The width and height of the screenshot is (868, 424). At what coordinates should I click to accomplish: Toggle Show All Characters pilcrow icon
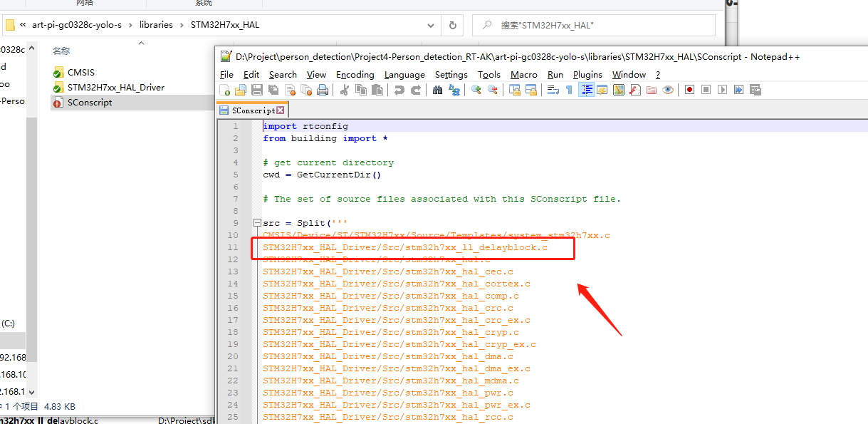[569, 90]
